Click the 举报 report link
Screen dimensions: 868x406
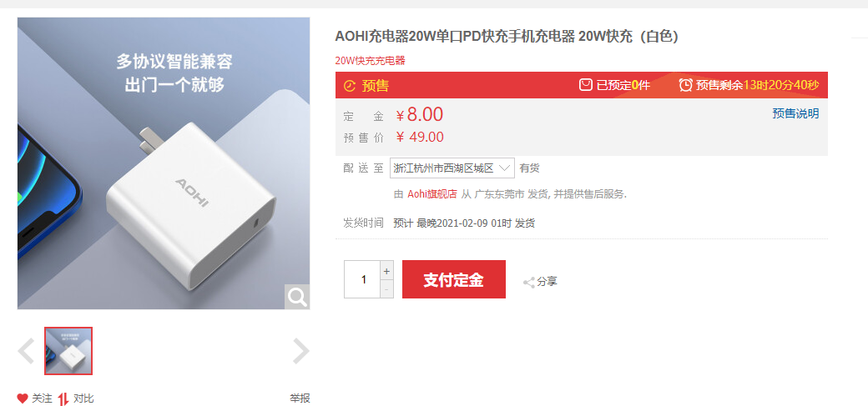click(300, 398)
